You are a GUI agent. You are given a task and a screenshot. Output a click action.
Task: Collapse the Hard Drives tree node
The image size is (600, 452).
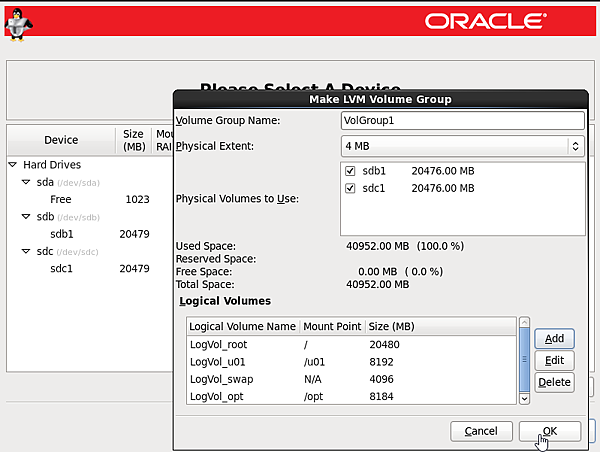(13, 165)
